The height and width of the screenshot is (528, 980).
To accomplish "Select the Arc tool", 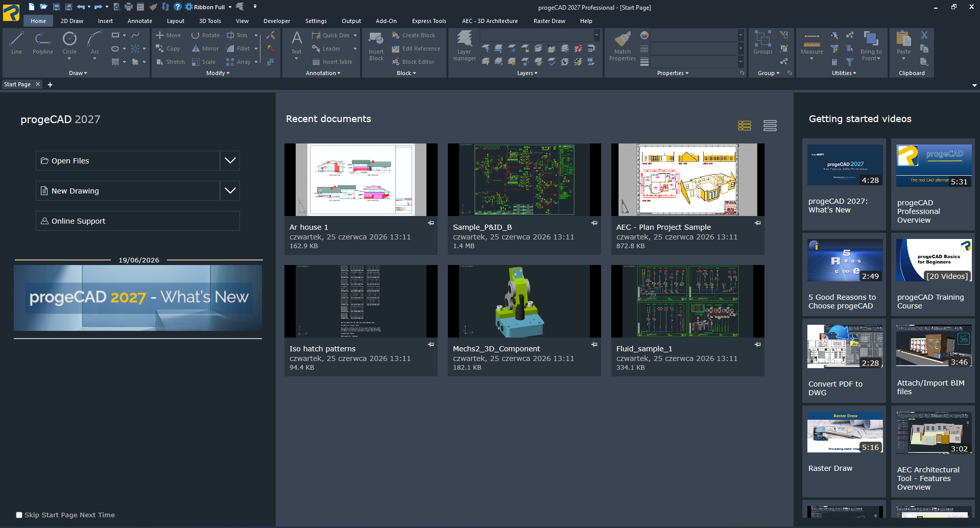I will point(95,43).
